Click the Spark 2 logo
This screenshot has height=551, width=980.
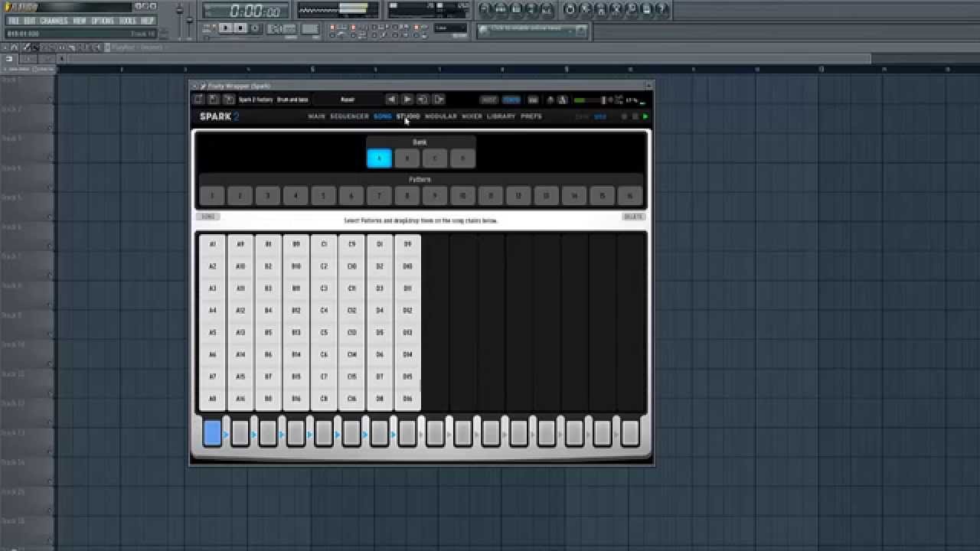(219, 116)
